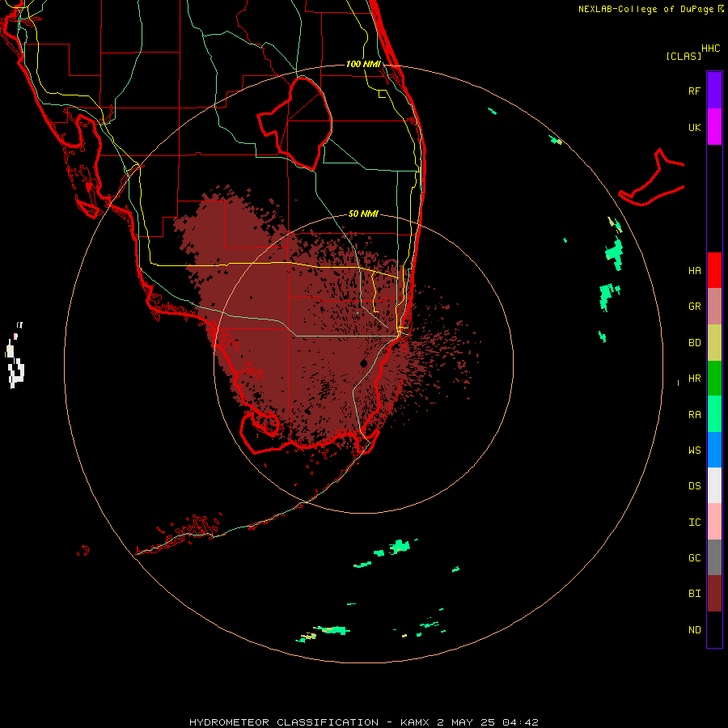Click the 'UK' legend label
The width and height of the screenshot is (728, 728).
[x=695, y=128]
